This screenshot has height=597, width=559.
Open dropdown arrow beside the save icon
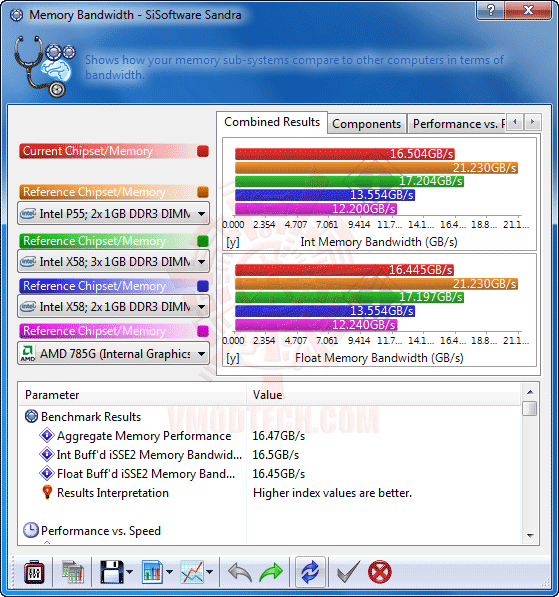[129, 572]
